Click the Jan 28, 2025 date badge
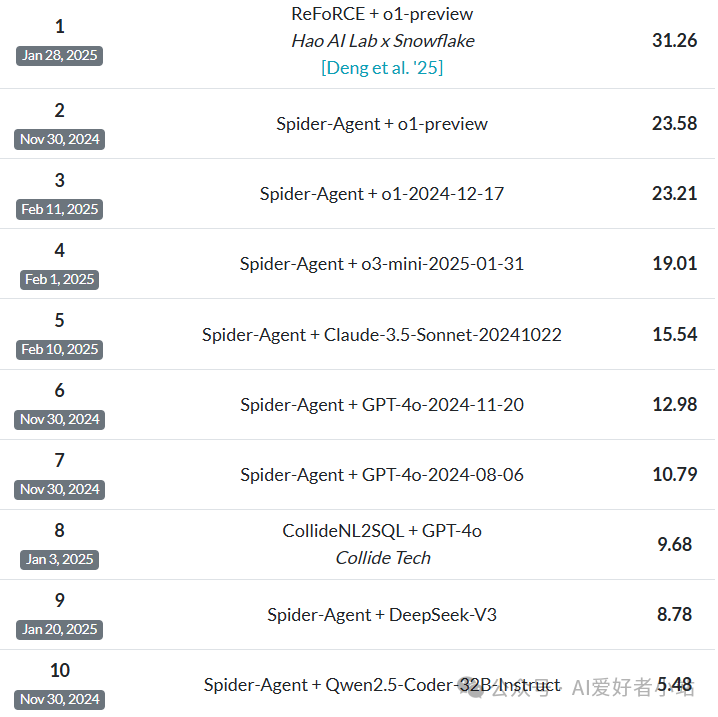The image size is (718, 717). click(x=60, y=55)
